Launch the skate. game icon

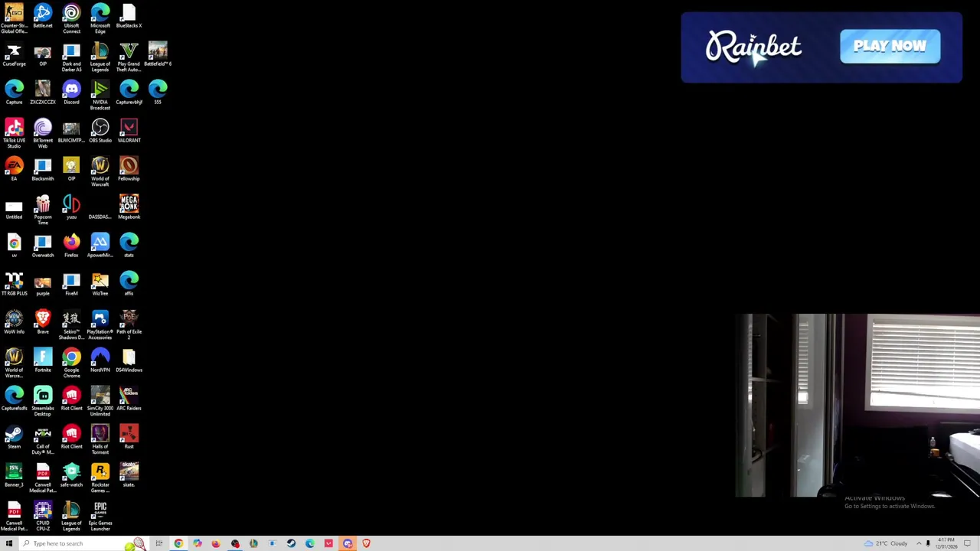129,476
